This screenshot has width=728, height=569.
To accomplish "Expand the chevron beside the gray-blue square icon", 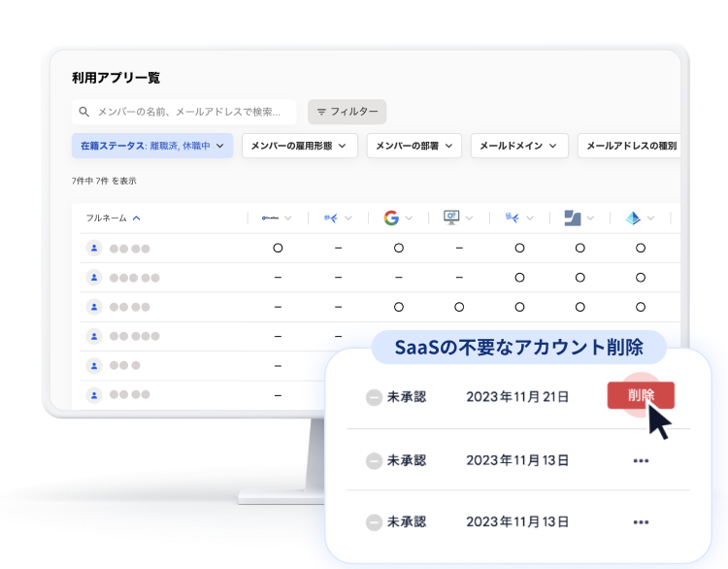I will point(590,218).
